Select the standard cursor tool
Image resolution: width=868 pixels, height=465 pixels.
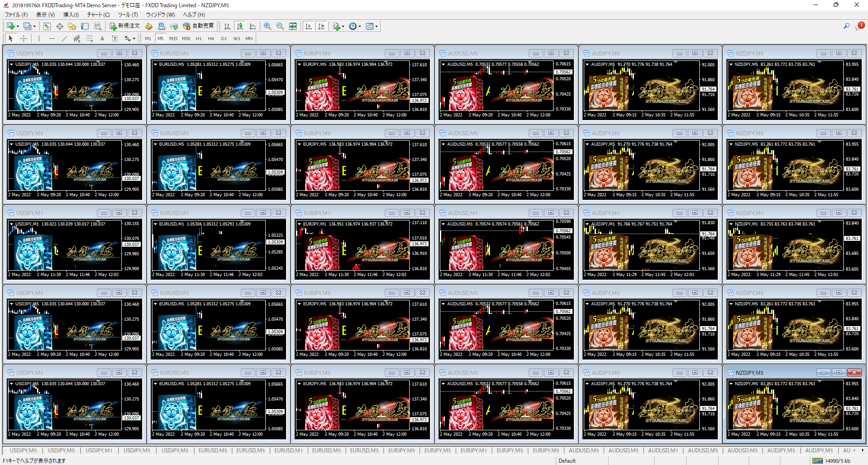pos(11,38)
